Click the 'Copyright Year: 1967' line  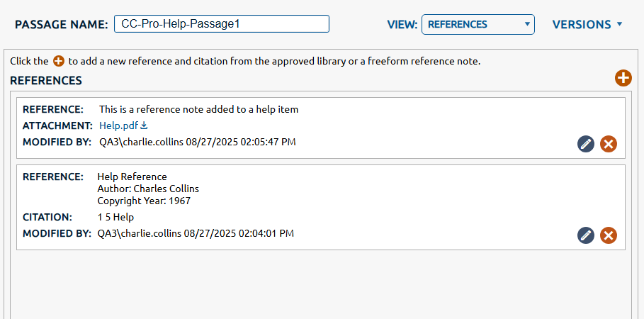(x=144, y=201)
